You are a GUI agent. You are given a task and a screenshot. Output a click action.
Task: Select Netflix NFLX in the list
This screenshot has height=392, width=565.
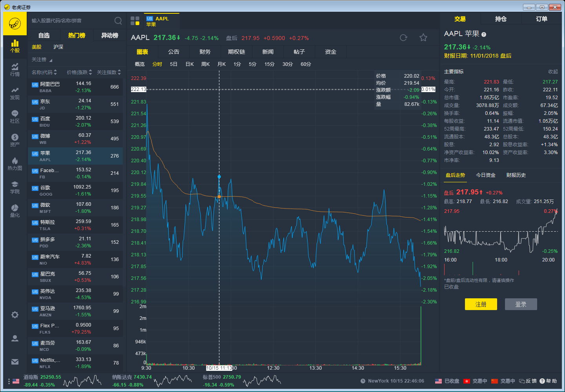75,363
